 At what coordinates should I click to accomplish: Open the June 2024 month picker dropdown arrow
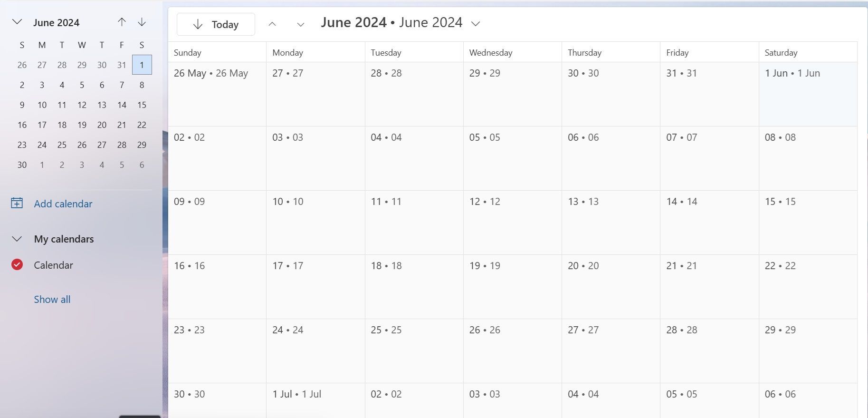(476, 23)
